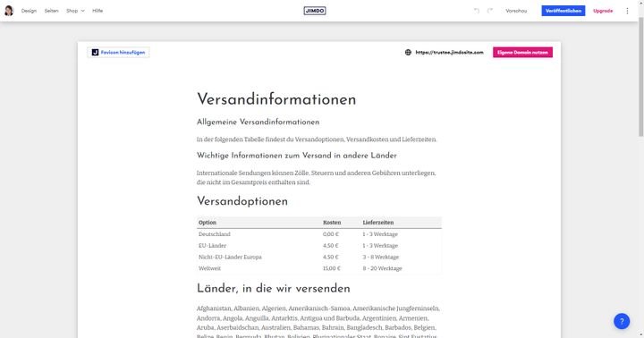Click the 3 - 8 Werktage cell
This screenshot has width=644, height=338.
point(381,258)
